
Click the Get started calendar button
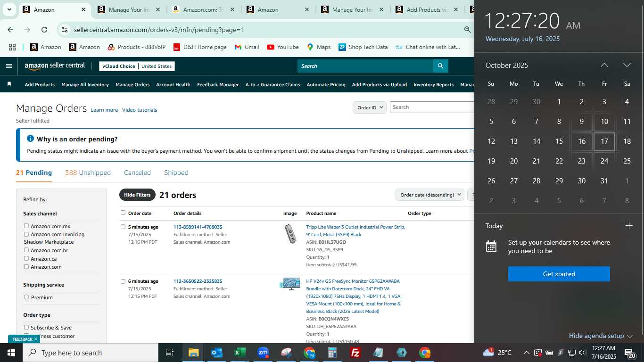pos(559,274)
